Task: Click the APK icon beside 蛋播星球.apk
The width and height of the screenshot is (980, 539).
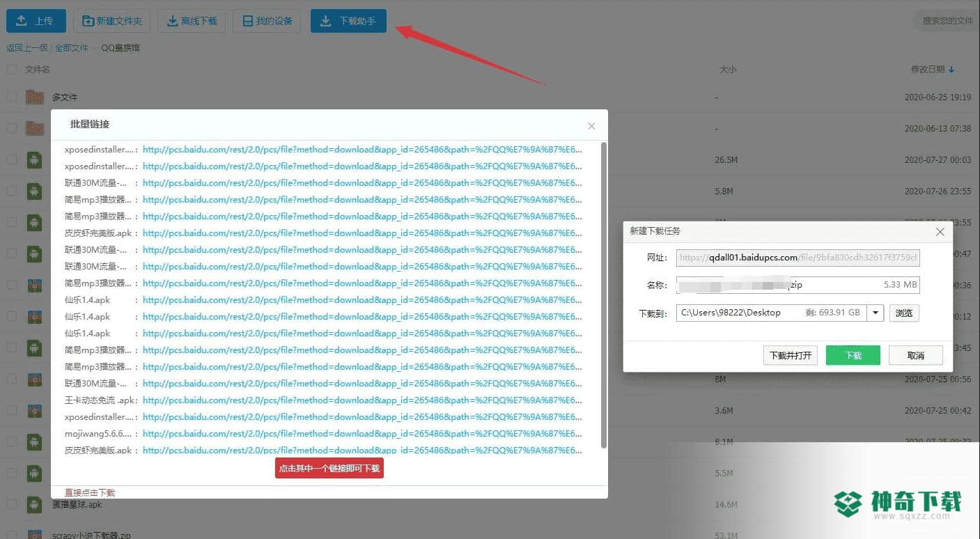Action: point(34,505)
